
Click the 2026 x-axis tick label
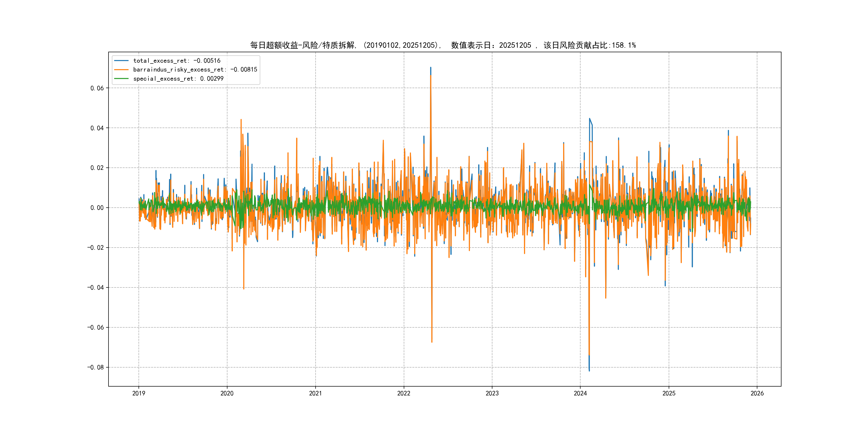click(x=757, y=393)
